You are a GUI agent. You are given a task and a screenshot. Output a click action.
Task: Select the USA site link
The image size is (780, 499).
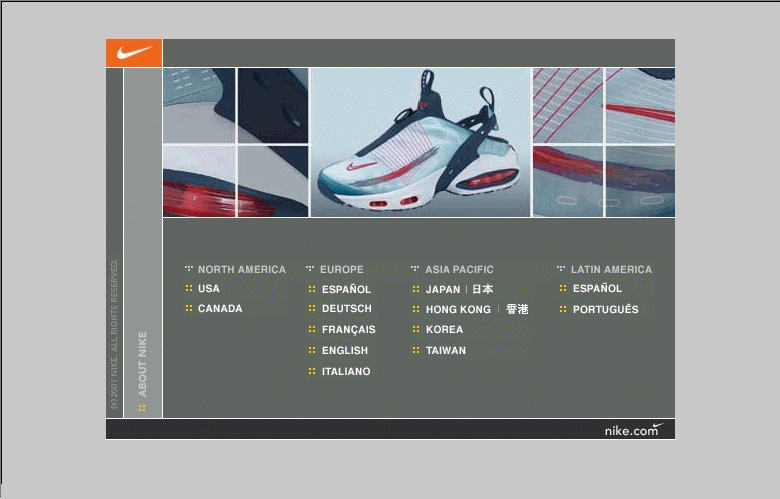click(208, 289)
